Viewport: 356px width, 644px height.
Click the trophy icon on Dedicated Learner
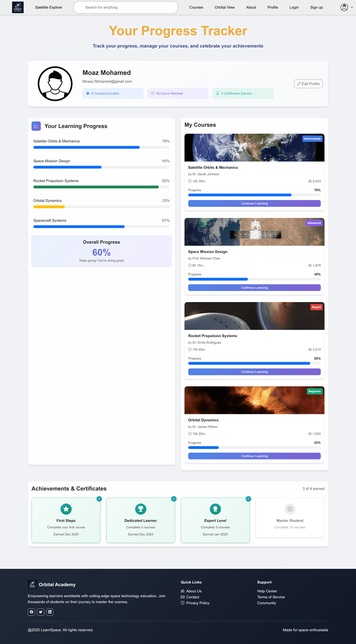pyautogui.click(x=141, y=509)
